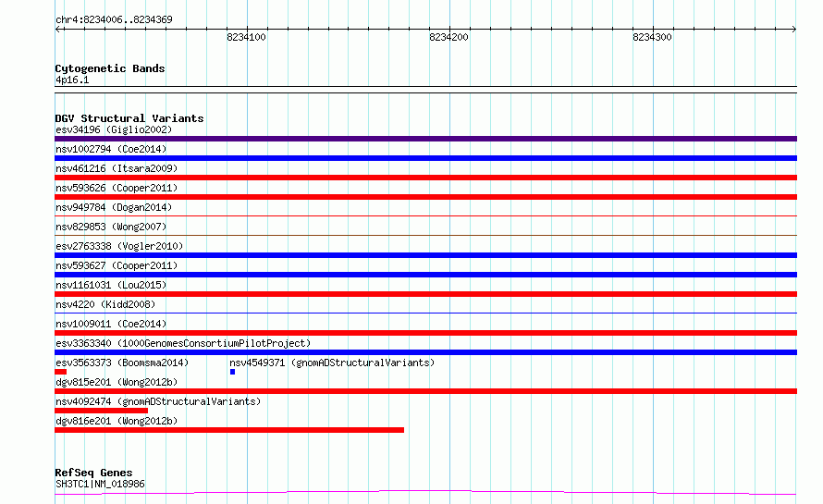Image resolution: width=823 pixels, height=504 pixels.
Task: Click the red dgv815e201 variant bar
Action: coord(425,391)
